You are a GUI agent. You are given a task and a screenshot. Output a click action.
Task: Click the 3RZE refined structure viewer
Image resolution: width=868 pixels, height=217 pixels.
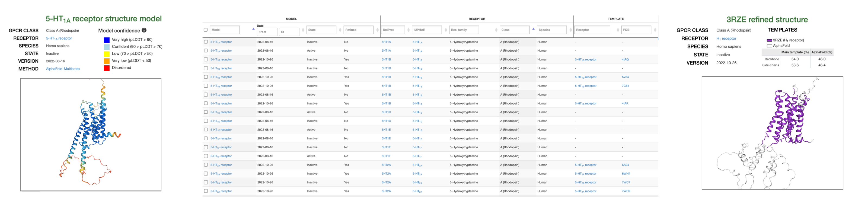point(772,133)
